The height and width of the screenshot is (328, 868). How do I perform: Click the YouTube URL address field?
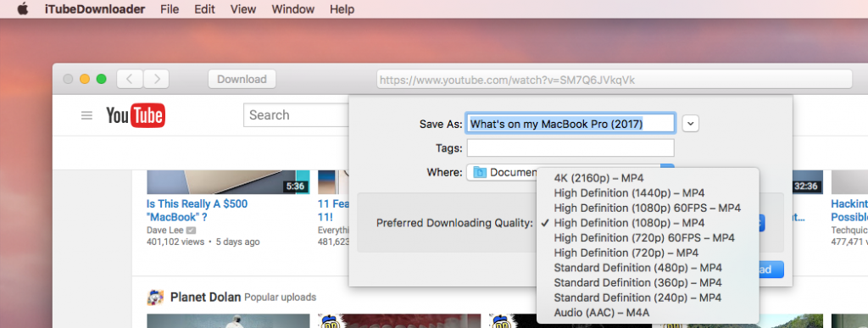(615, 80)
